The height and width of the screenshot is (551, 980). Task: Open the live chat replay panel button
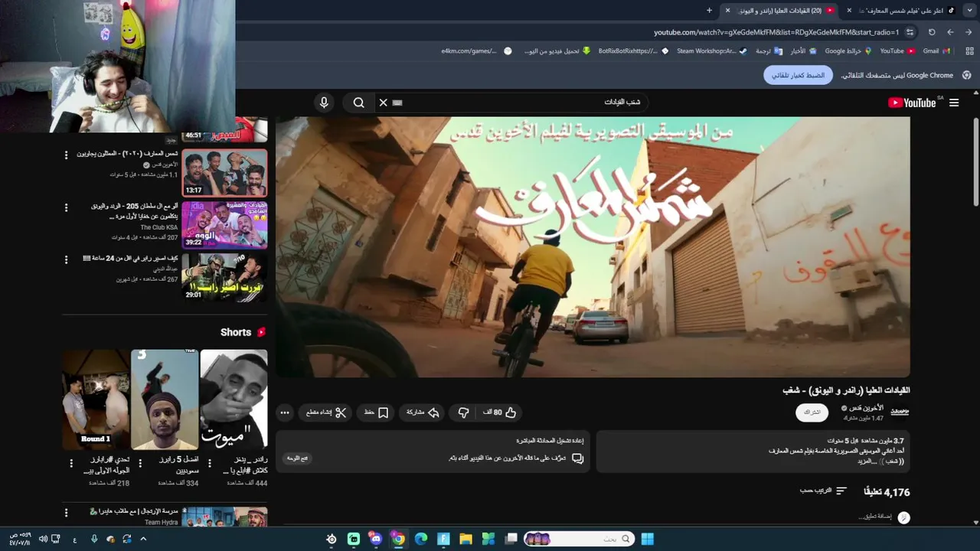point(299,458)
